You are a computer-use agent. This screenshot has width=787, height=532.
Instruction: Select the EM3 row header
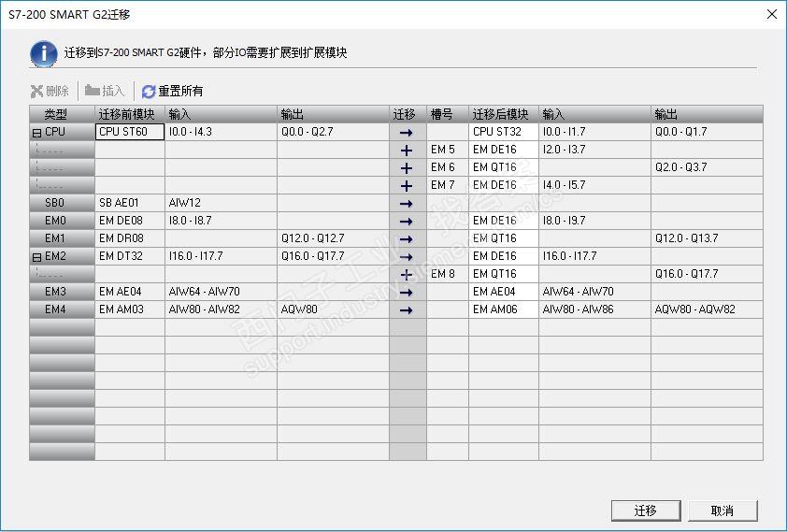[62, 292]
